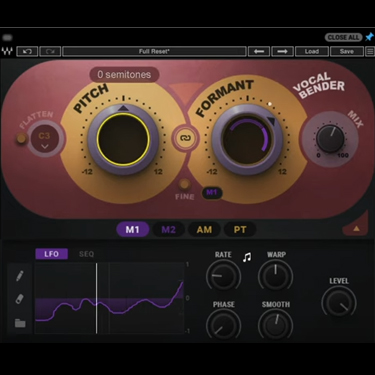Viewport: 375px width, 375px height.
Task: Click the Formant knob
Action: coord(247,140)
